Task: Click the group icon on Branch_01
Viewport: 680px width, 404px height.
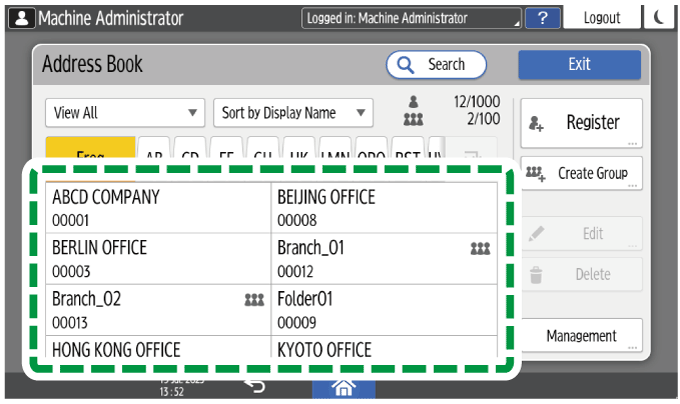Action: tap(480, 248)
